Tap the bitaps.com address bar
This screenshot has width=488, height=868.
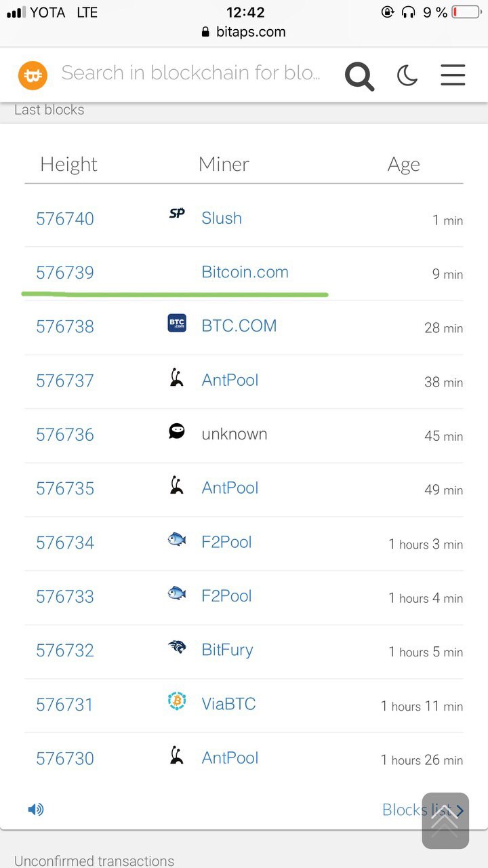click(244, 32)
